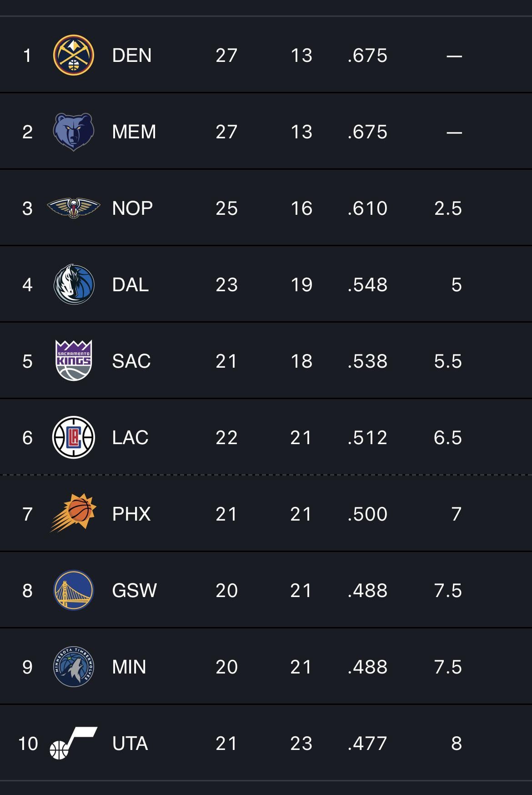Select the New Orleans Pelicans logo
This screenshot has width=532, height=795.
click(x=74, y=208)
